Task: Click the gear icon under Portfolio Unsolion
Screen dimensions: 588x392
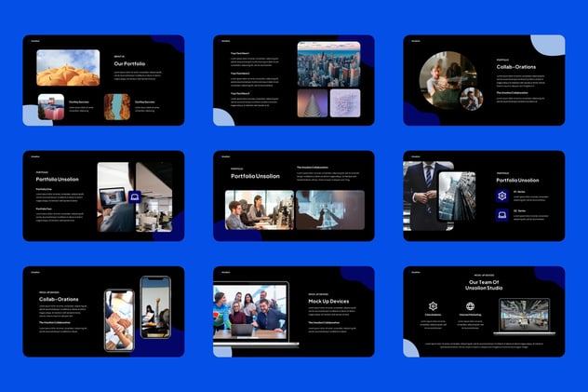Action: [501, 196]
